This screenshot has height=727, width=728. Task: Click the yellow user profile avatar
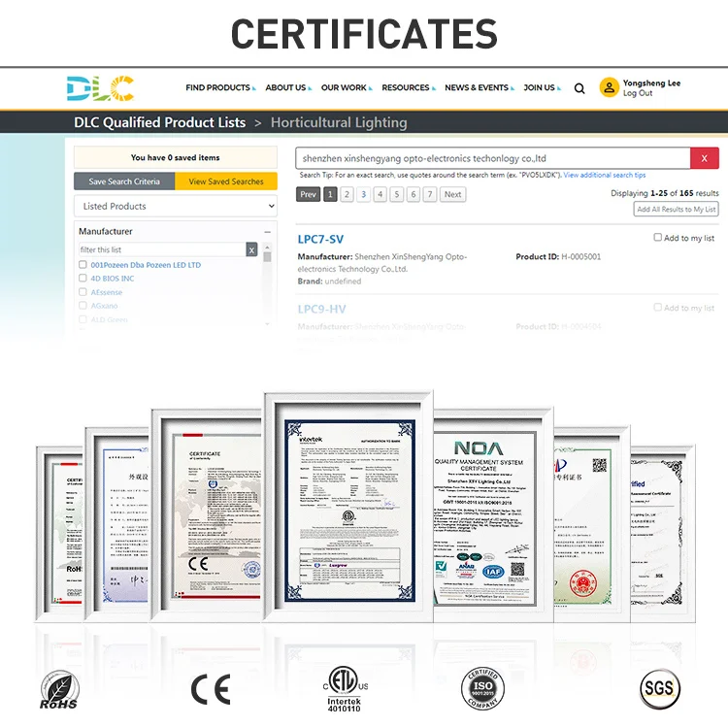tap(609, 87)
